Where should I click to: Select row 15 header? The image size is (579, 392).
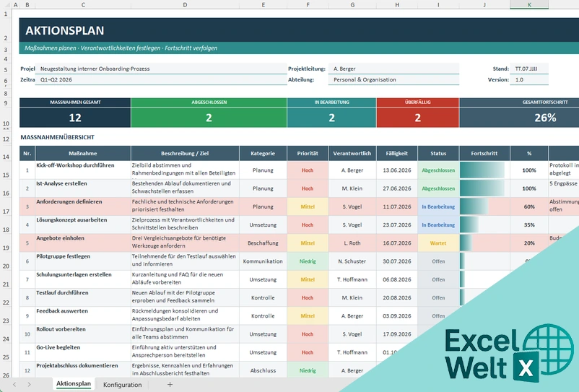point(6,170)
